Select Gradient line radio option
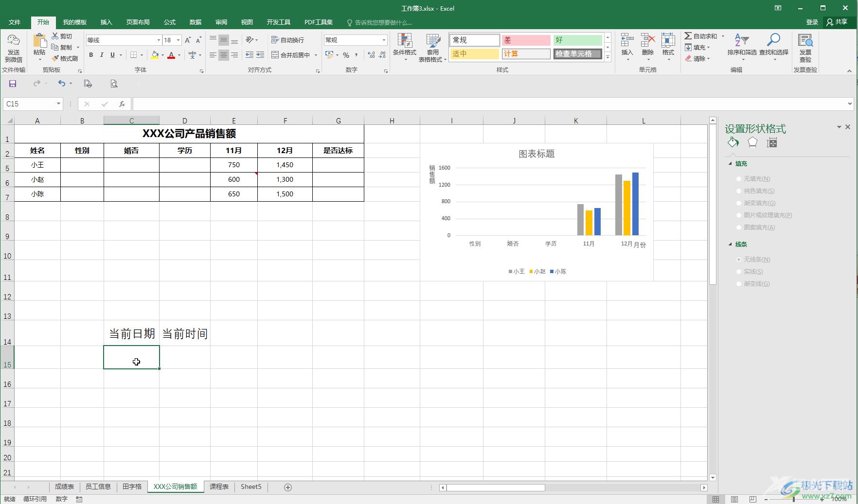The width and height of the screenshot is (858, 504). tap(739, 284)
